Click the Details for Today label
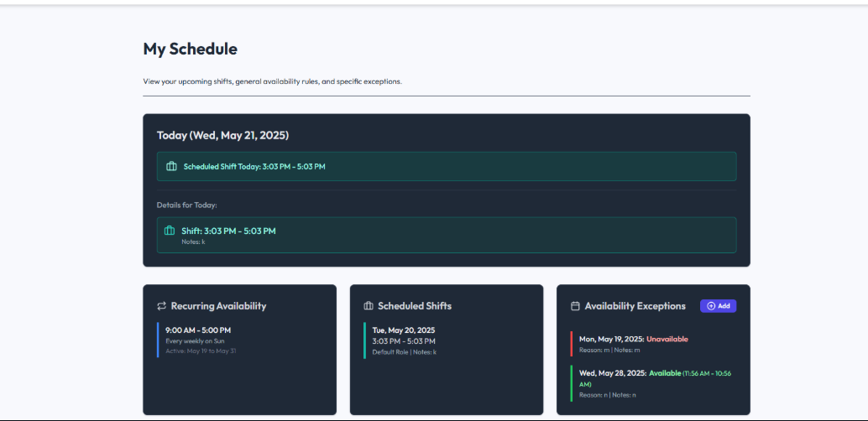The height and width of the screenshot is (421, 868). [187, 205]
